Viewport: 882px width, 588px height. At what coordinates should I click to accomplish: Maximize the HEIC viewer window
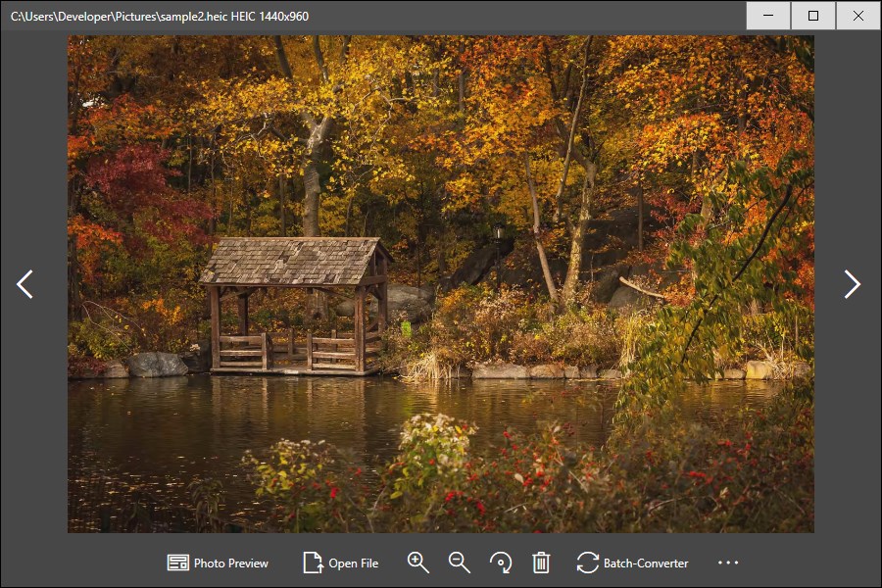[x=813, y=16]
